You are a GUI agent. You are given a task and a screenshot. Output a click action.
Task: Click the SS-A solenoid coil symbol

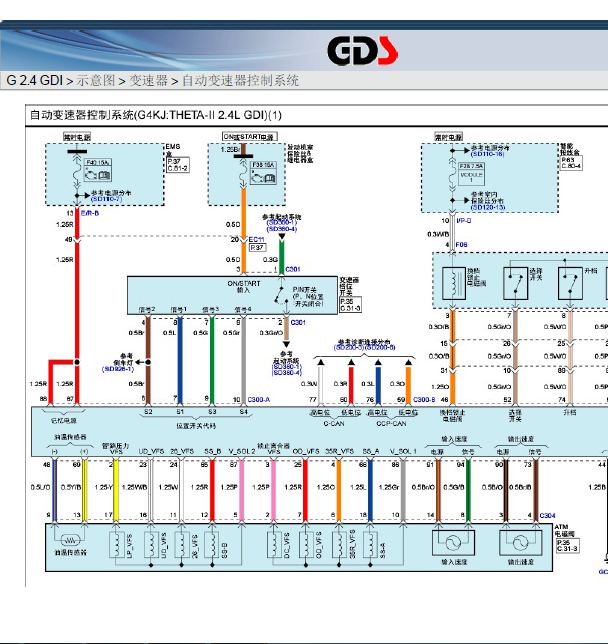tap(371, 545)
